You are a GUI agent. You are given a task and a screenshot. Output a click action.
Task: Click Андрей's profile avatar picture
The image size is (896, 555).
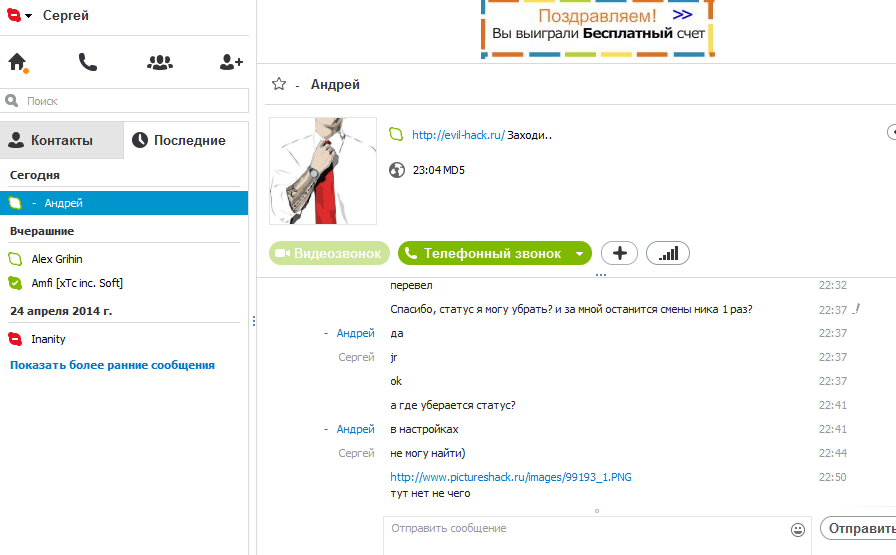click(322, 171)
